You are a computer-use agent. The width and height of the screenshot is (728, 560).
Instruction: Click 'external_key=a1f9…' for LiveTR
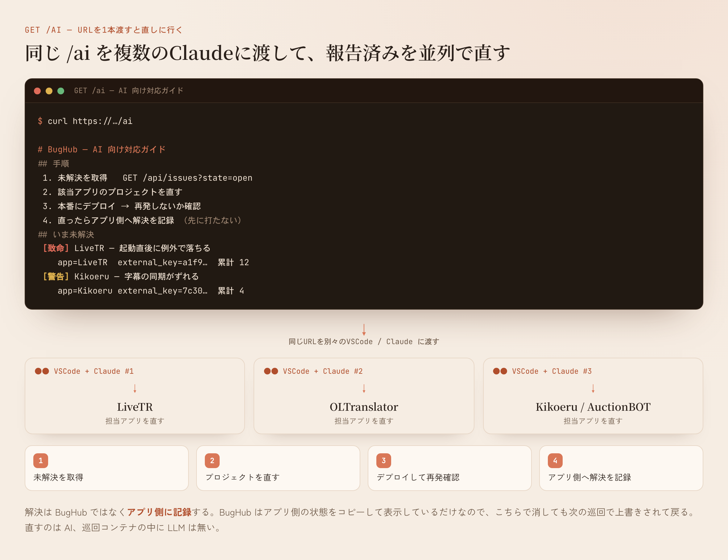pos(162,262)
